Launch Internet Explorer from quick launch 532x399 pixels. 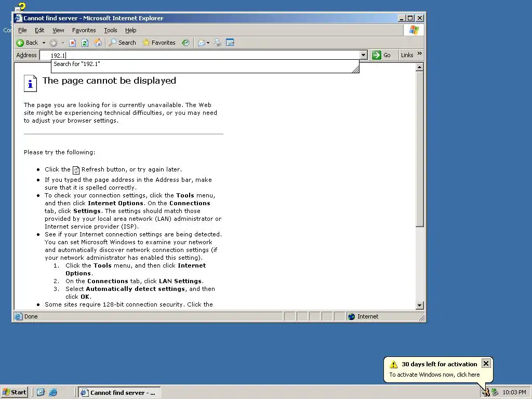click(53, 393)
